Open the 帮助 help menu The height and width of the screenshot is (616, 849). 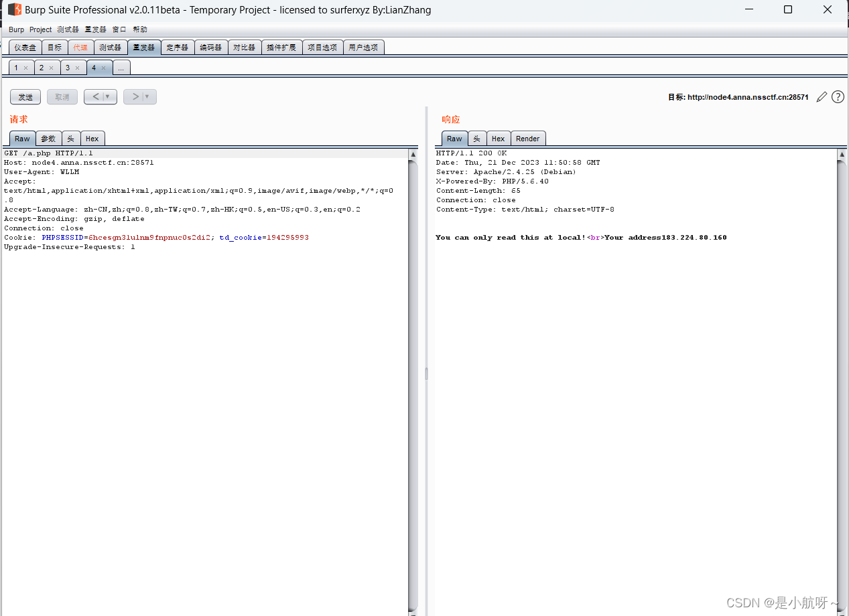click(x=140, y=29)
